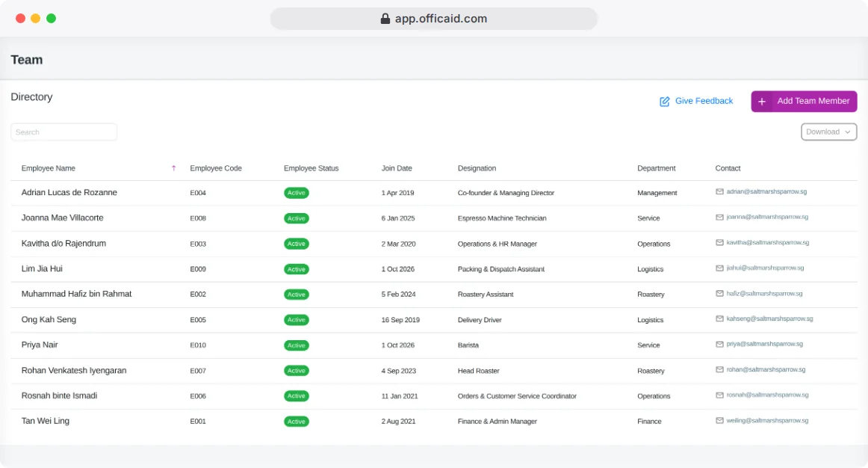Click the envelope icon in Joanna Mae Villacorte's row

719,217
